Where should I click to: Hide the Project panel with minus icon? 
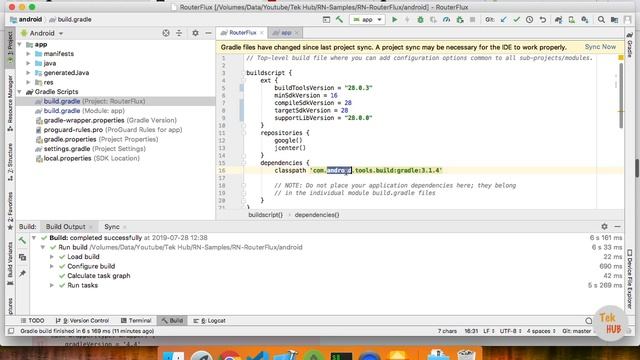[209, 33]
